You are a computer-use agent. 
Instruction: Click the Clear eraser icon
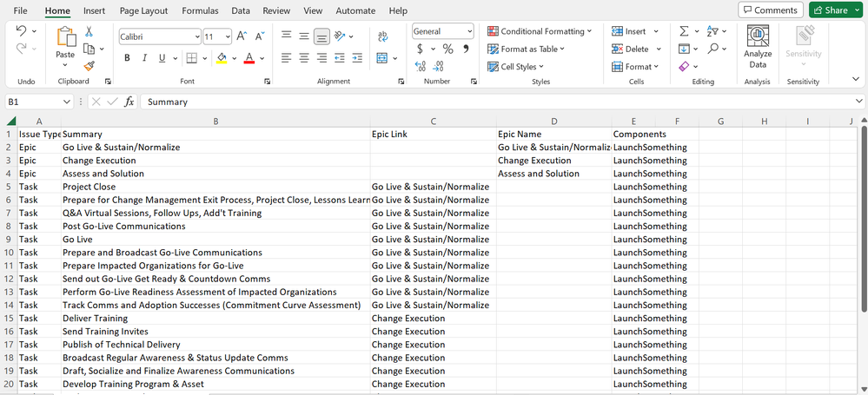point(684,66)
